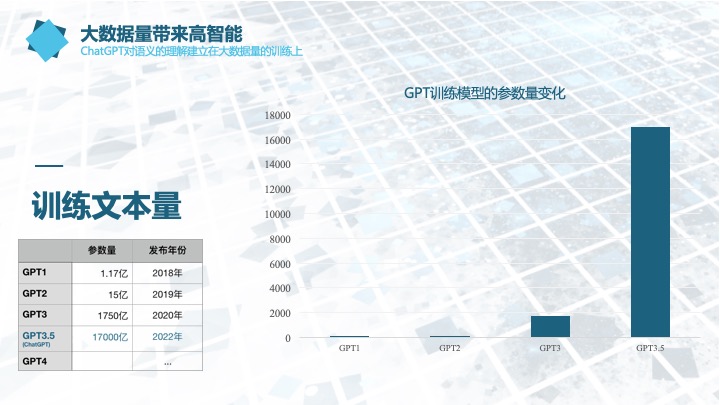Select the '1750亿' table cell
This screenshot has width=720, height=405.
pos(102,315)
